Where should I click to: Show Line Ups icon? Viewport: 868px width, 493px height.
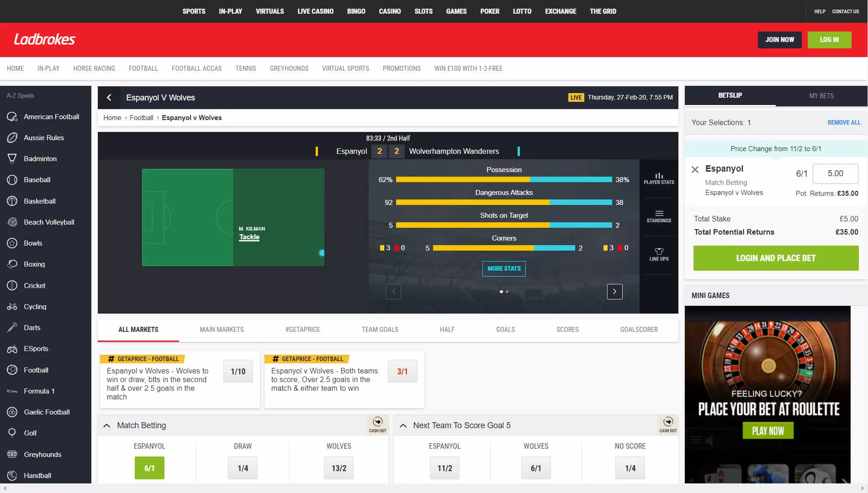pyautogui.click(x=659, y=255)
